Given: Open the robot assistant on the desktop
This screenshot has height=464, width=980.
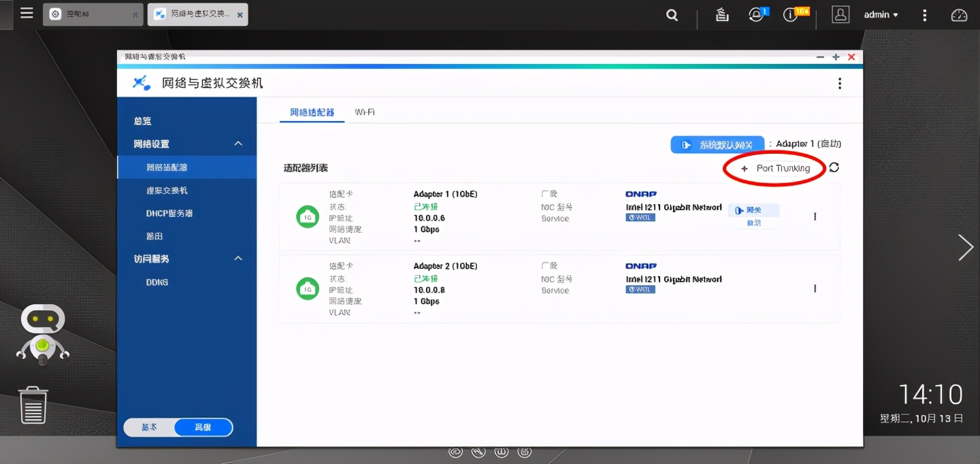Looking at the screenshot, I should (x=43, y=333).
